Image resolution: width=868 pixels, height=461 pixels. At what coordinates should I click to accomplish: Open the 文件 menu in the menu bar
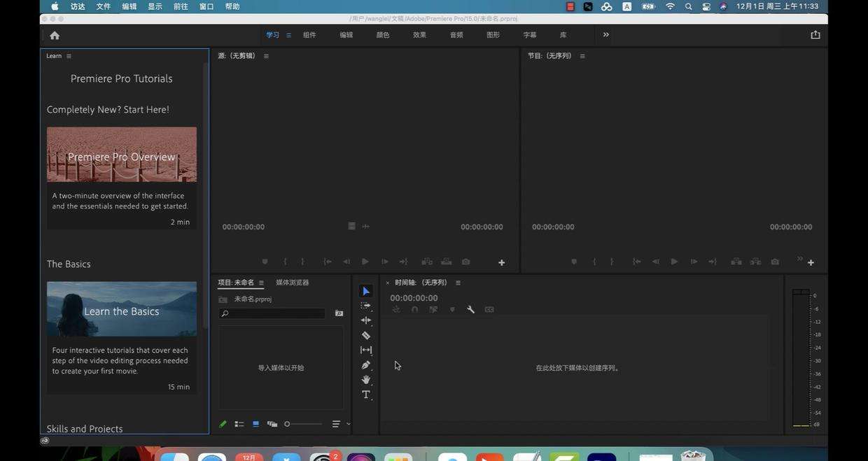102,6
